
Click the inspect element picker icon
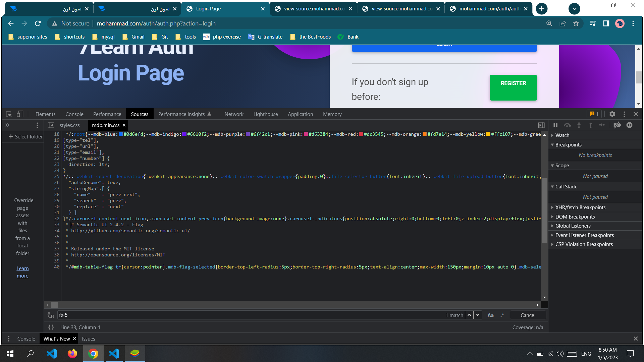pos(9,114)
